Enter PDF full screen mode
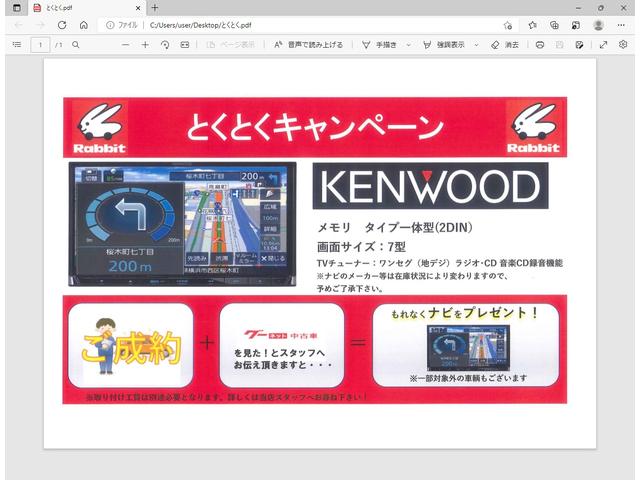 603,44
